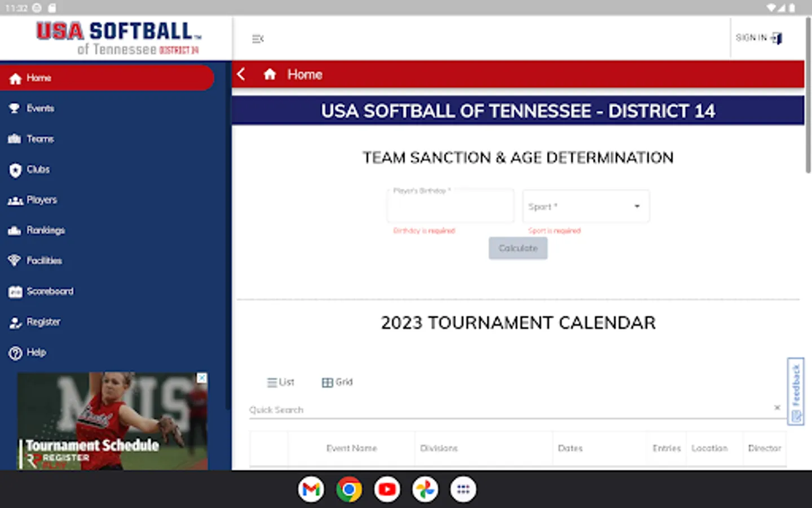Switch tournament calendar to List view
This screenshot has height=508, width=812.
click(281, 382)
